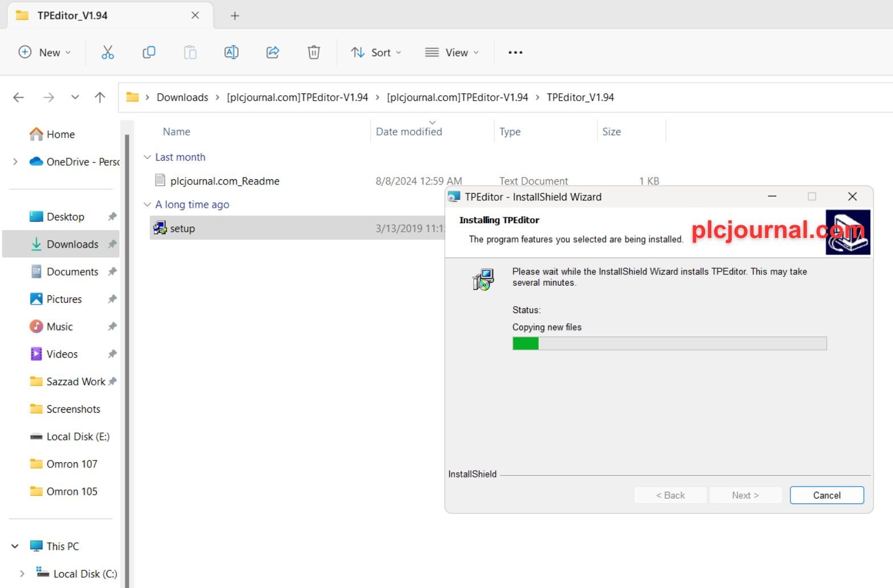Click the Paste clipboard icon

[x=190, y=52]
